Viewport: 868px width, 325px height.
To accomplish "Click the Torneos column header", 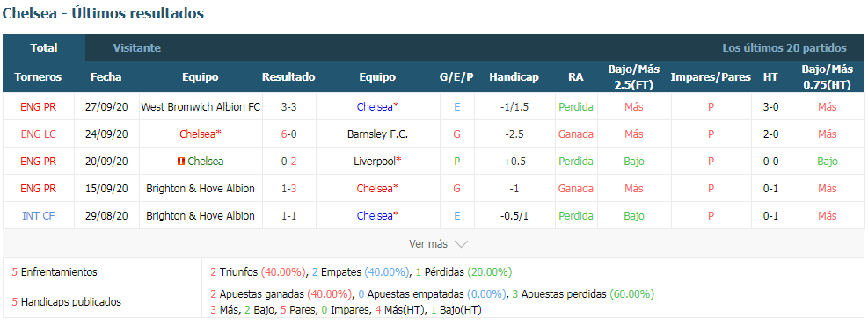I will 38,77.
